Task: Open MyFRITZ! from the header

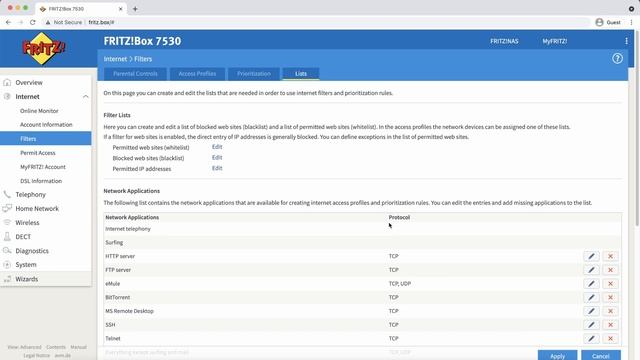Action: (555, 41)
